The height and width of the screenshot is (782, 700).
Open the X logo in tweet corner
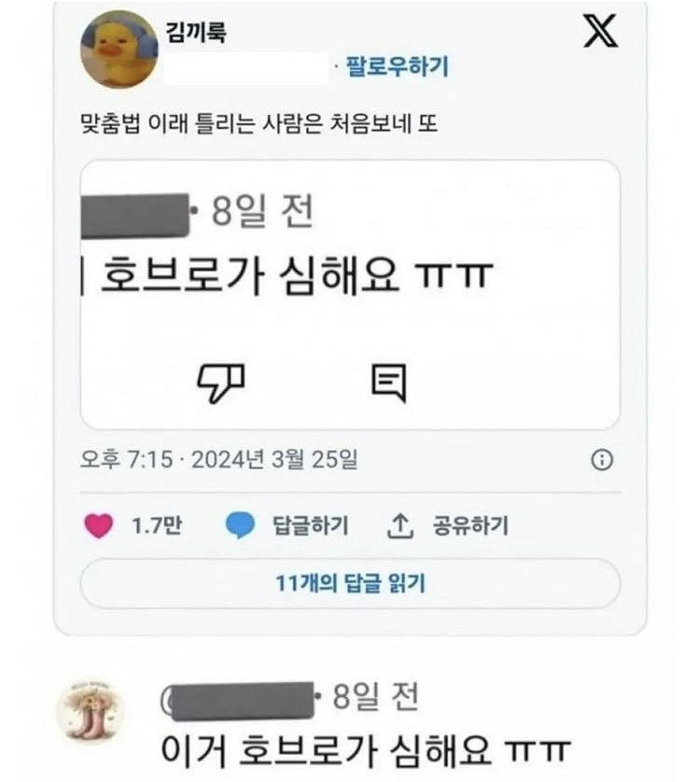pyautogui.click(x=601, y=31)
